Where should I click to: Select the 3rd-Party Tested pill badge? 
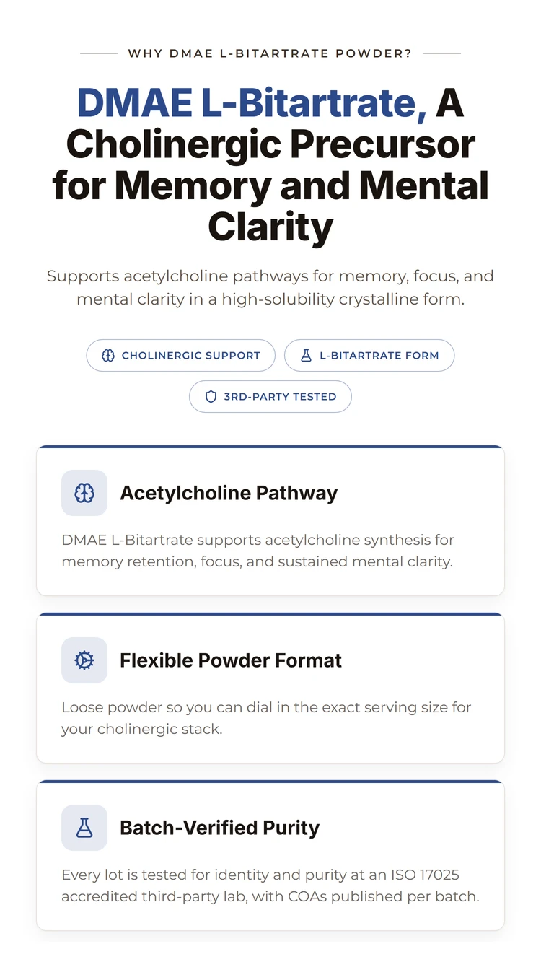(x=270, y=397)
